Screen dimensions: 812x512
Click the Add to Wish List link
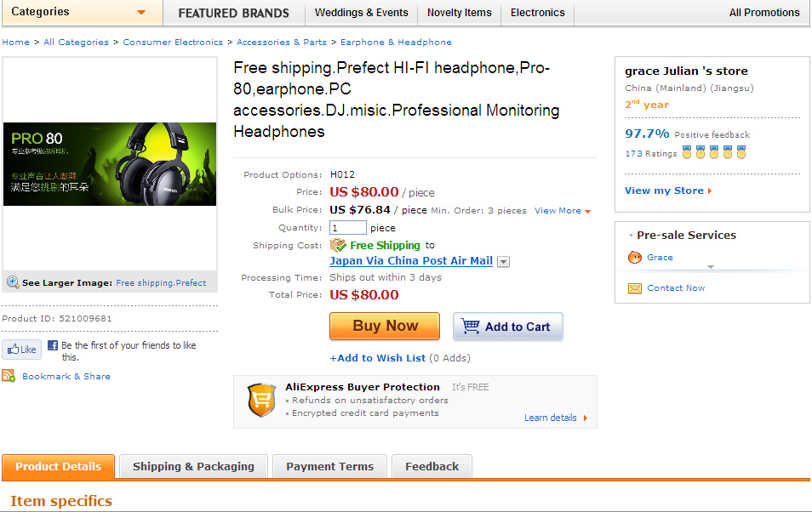378,358
